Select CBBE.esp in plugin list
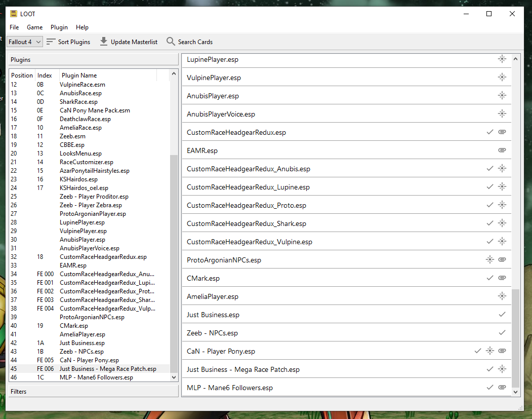 tap(90, 144)
